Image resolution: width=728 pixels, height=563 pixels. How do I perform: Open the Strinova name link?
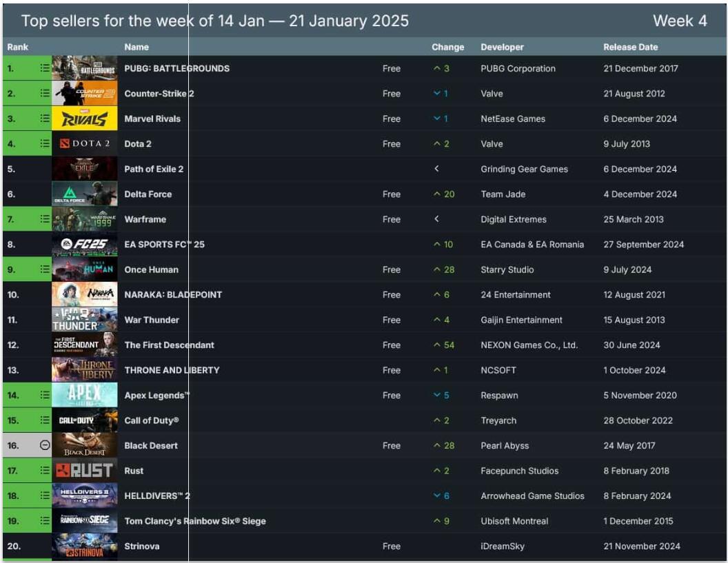pos(142,546)
